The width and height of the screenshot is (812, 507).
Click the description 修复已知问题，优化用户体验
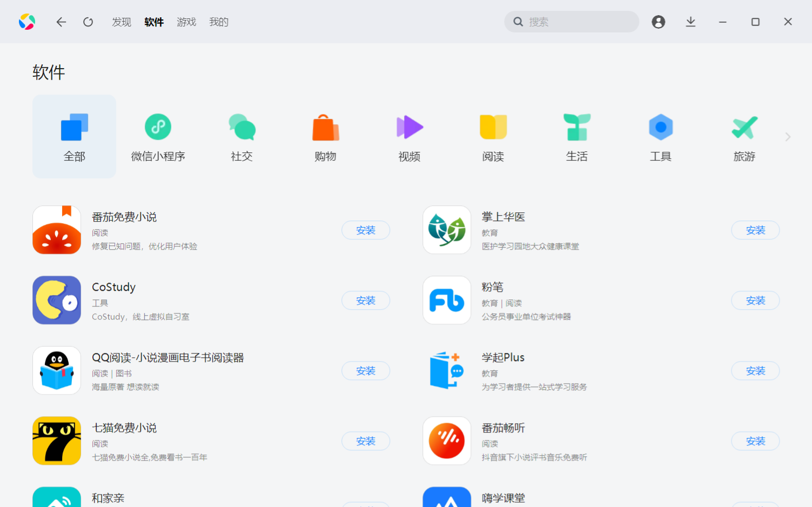click(x=145, y=246)
